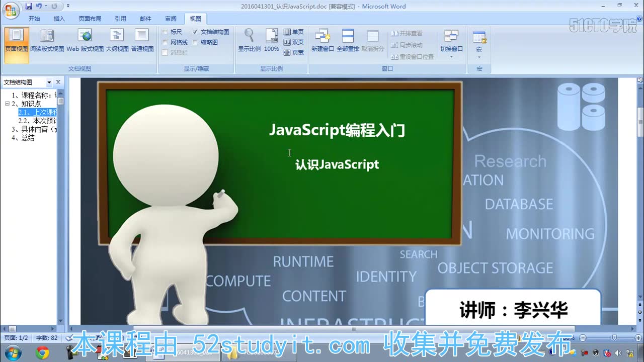Save the document from quick access toolbar
The width and height of the screenshot is (644, 362).
29,6
